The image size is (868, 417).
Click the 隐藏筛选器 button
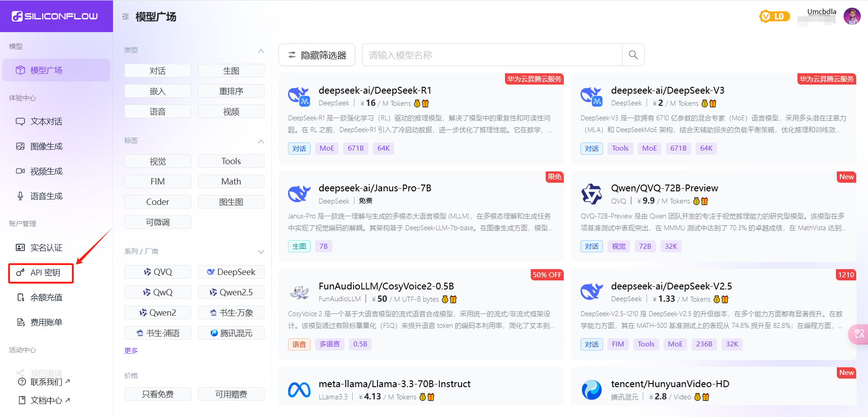pyautogui.click(x=316, y=54)
